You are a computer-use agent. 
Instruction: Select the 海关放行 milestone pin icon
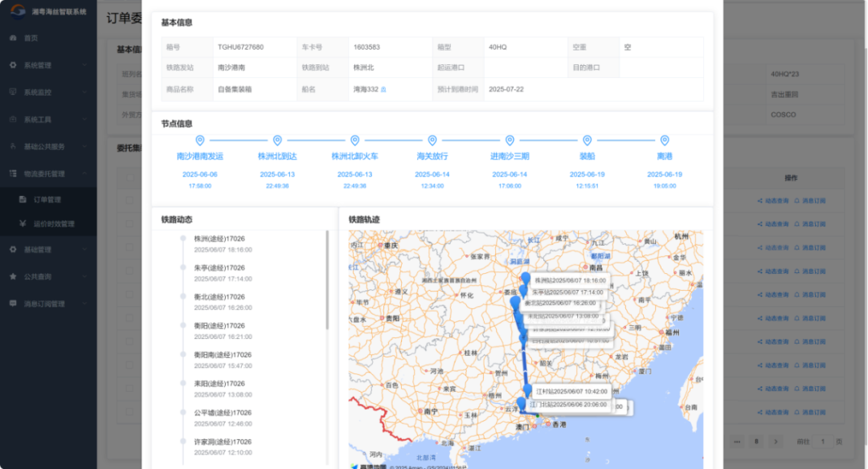point(432,141)
